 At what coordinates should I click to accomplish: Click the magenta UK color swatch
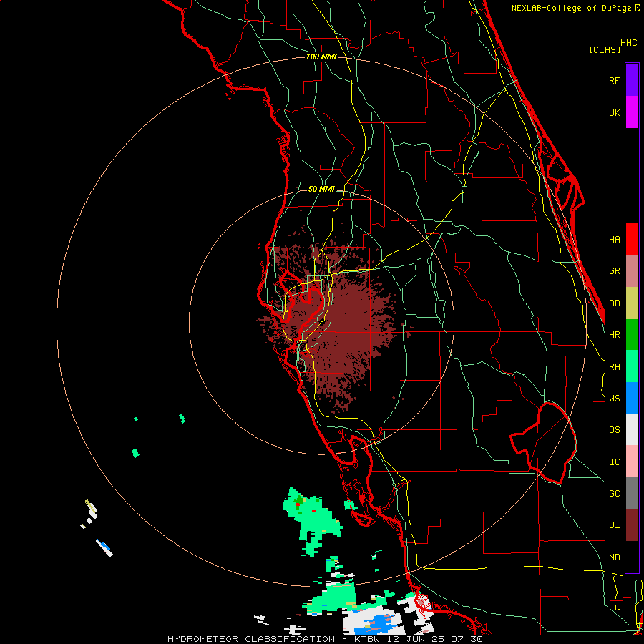coord(632,112)
